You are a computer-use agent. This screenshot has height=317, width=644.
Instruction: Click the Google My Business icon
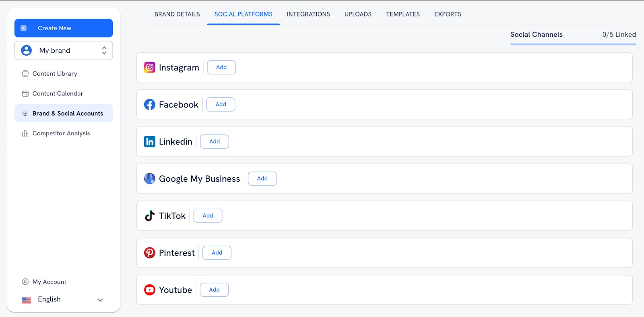[x=149, y=178]
